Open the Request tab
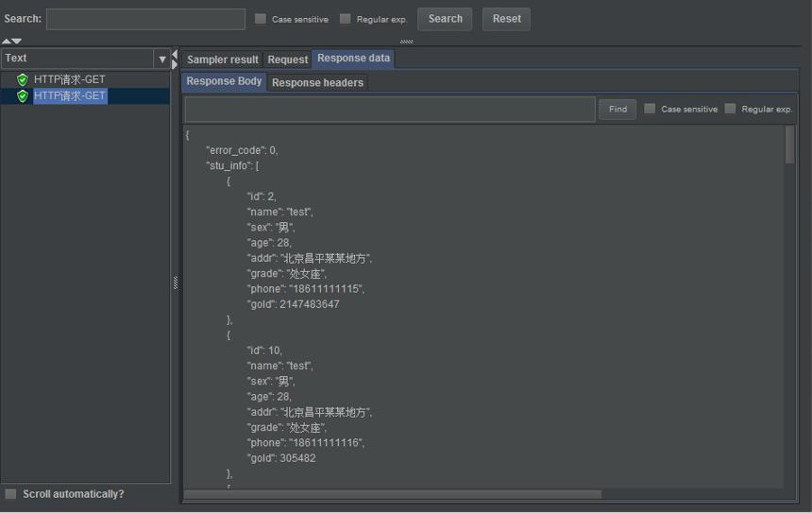Image resolution: width=812 pixels, height=513 pixels. coord(287,60)
